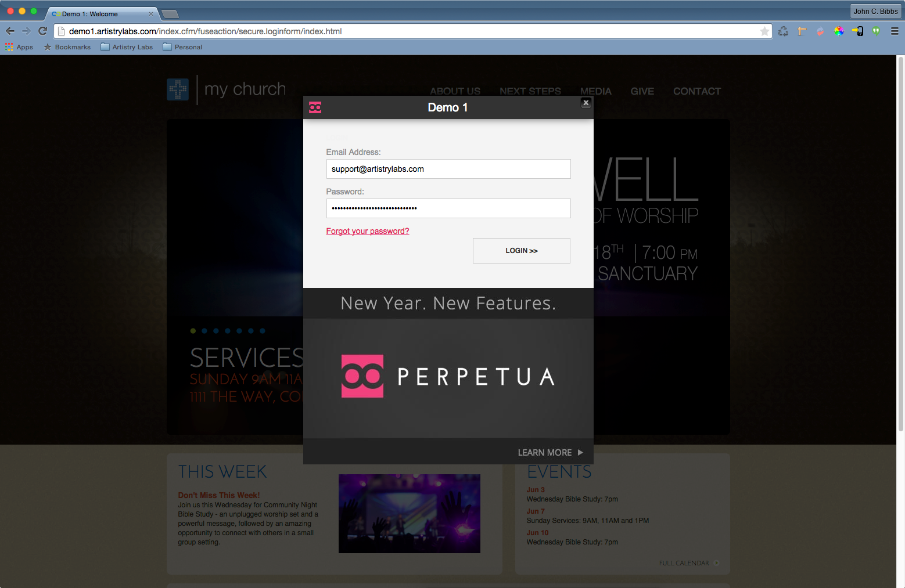
Task: Open the recycle arrows extension icon
Action: 783,31
